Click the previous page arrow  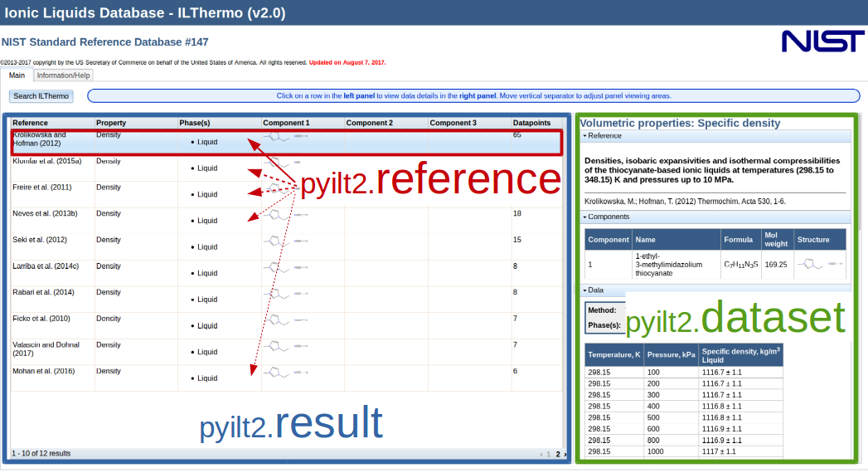541,454
